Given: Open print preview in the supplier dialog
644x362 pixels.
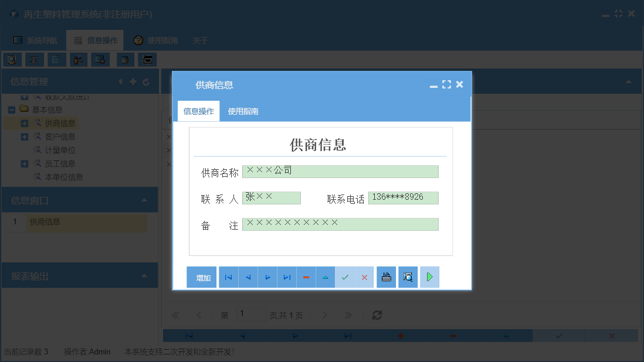Looking at the screenshot, I should 408,276.
